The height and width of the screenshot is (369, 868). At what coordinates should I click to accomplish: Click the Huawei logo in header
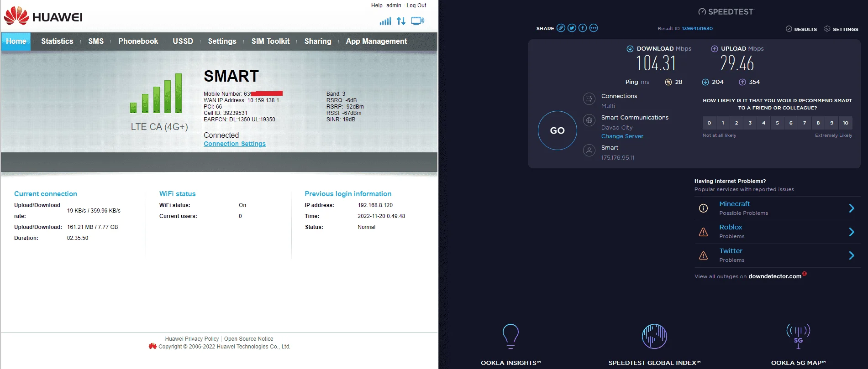(43, 16)
